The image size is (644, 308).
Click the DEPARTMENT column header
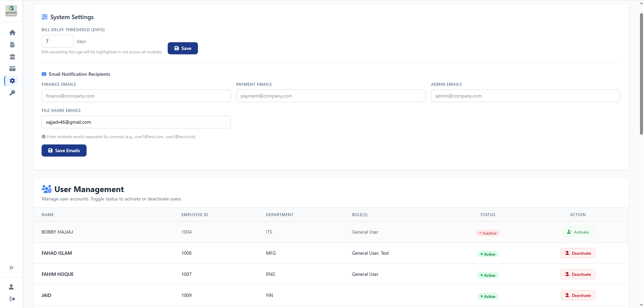point(280,215)
